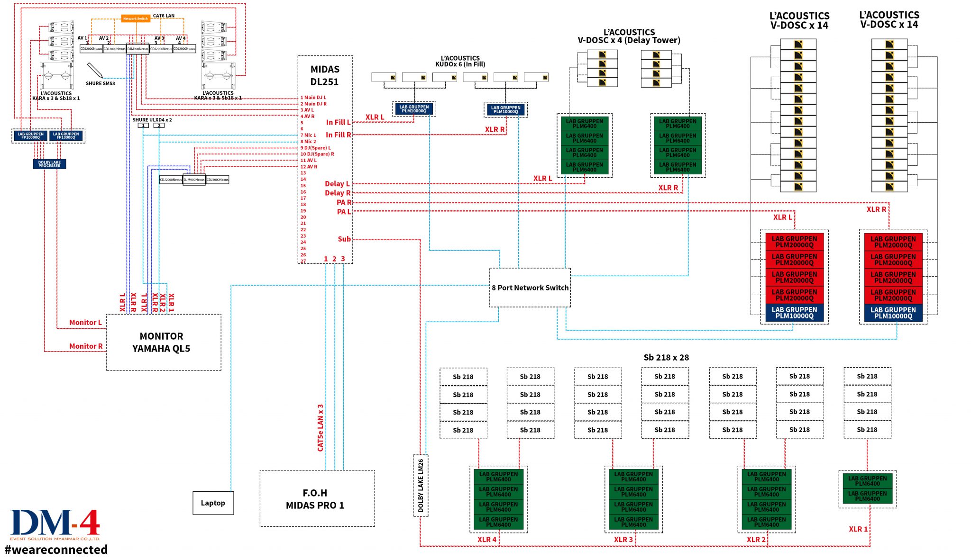Viewport: 971px width, 560px height.
Task: Select the 'PA L' output label
Action: coord(344,212)
